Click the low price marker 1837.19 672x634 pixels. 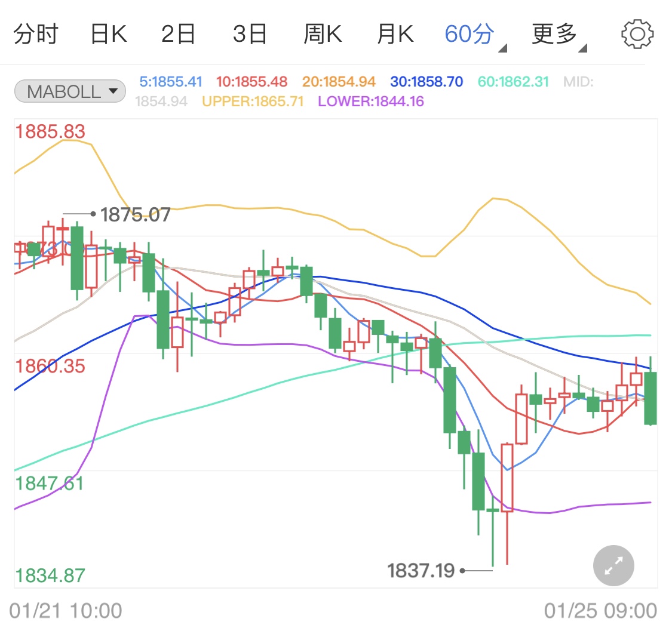[421, 571]
